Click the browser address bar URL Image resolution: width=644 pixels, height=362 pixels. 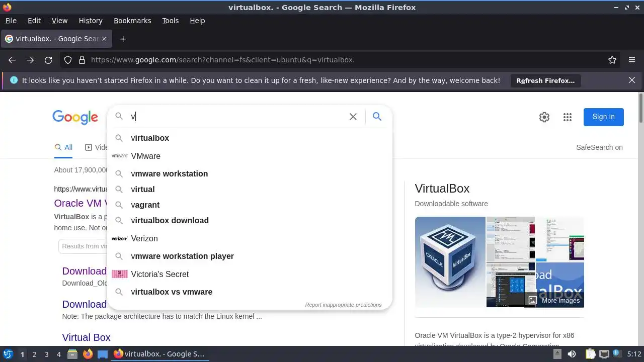click(223, 60)
